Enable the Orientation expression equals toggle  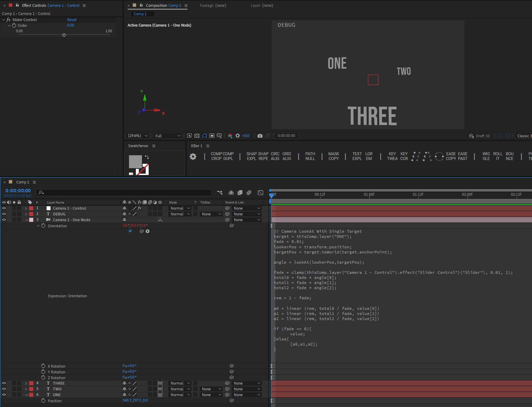[130, 231]
